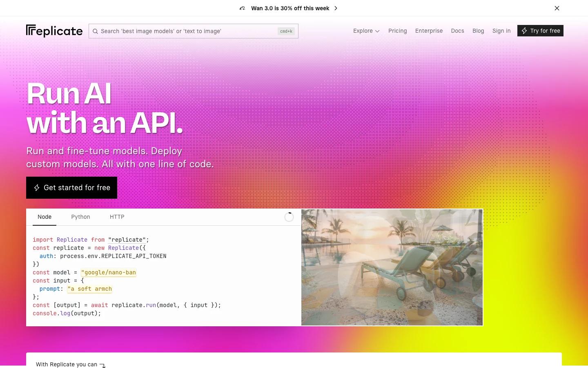588x368 pixels.
Task: Open the Replicate logo home link
Action: (x=54, y=31)
